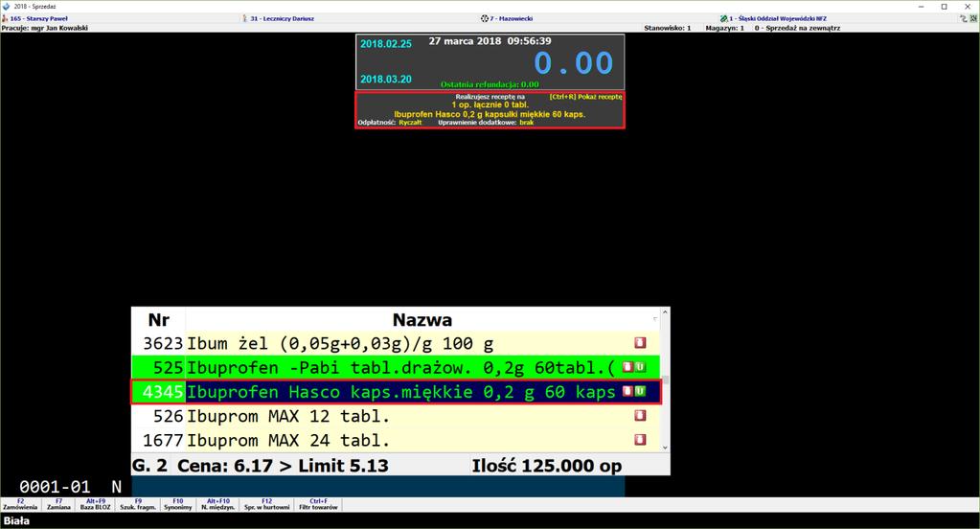The height and width of the screenshot is (529, 980).
Task: Click the first small green icon in the top-right corner
Action: [x=963, y=19]
